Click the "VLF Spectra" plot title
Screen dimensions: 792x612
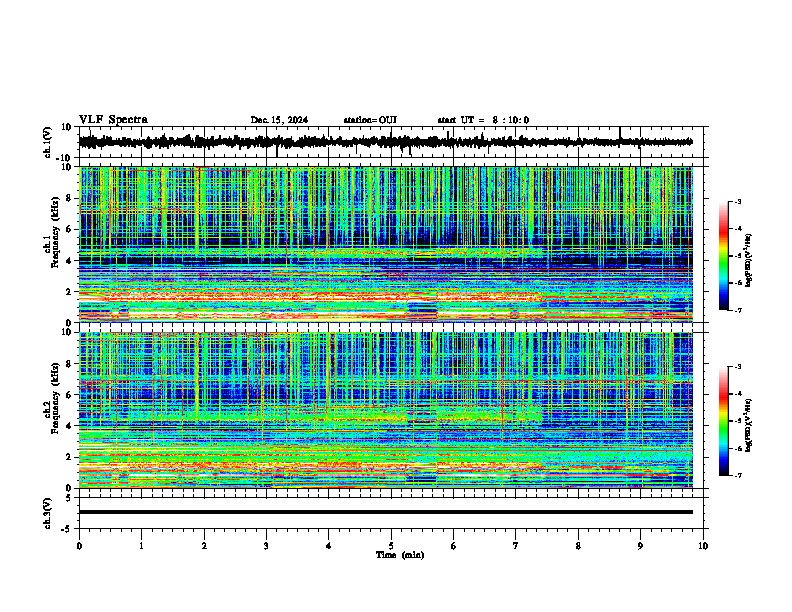[x=113, y=120]
